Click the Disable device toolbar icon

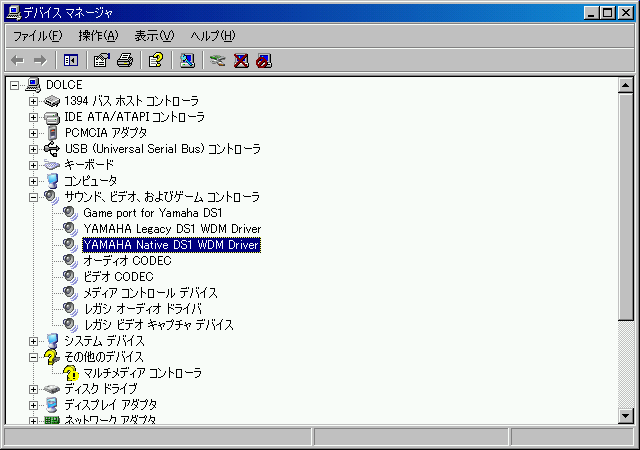264,61
